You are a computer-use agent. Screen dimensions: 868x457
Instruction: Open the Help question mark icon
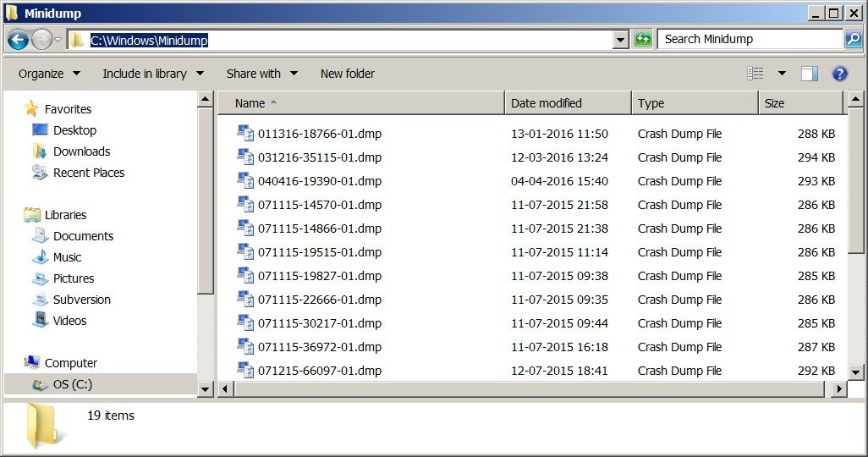coord(840,74)
